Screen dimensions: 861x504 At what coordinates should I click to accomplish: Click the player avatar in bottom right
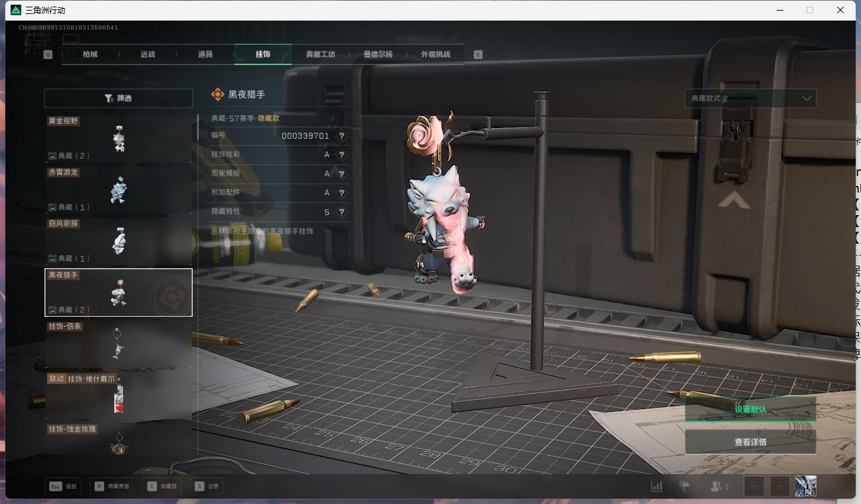[805, 487]
